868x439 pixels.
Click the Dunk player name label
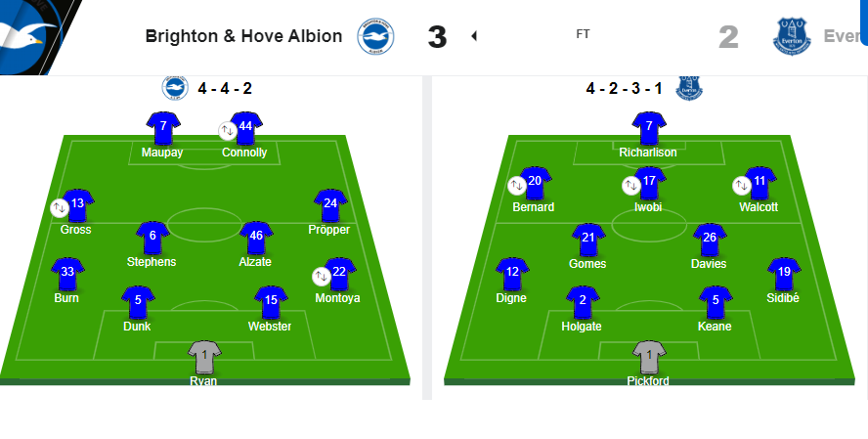(x=137, y=327)
